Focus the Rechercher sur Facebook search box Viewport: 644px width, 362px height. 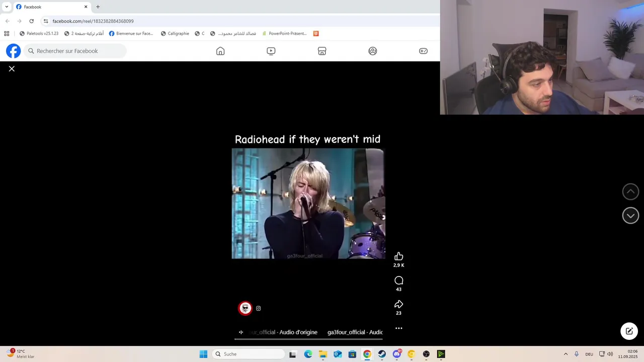(75, 51)
